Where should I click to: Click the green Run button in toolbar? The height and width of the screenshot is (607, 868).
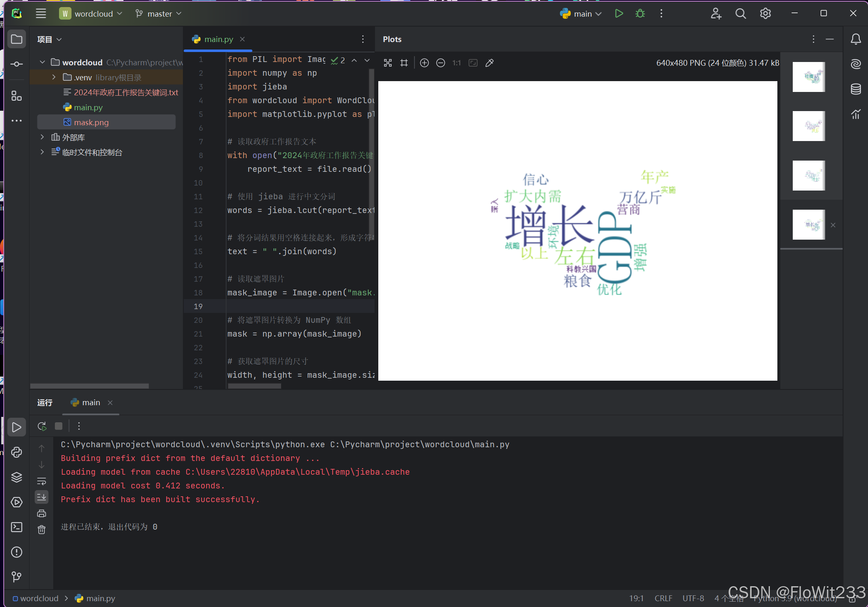[619, 14]
